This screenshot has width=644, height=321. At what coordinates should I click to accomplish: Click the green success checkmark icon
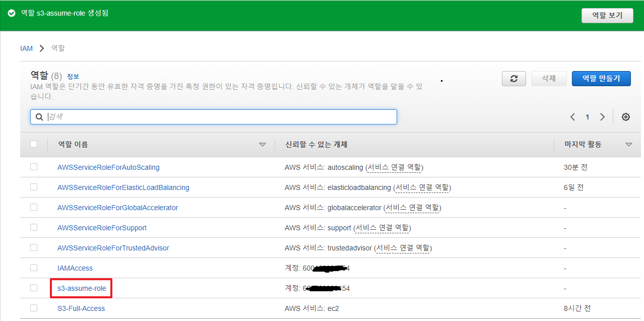pos(12,13)
